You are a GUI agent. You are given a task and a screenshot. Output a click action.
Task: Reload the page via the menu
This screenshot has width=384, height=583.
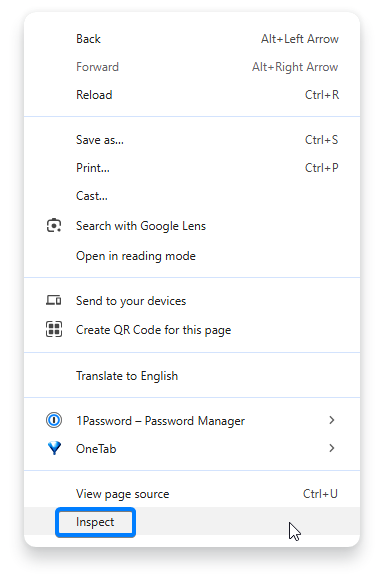[192, 95]
